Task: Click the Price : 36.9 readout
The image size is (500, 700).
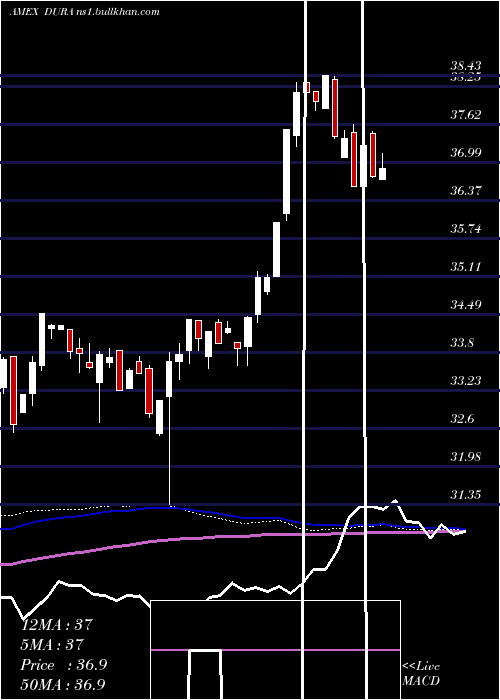Action: (x=63, y=664)
